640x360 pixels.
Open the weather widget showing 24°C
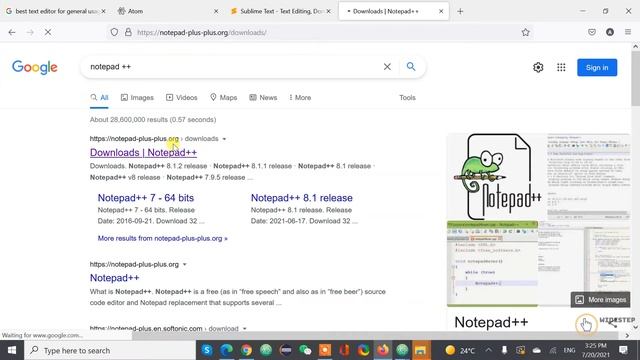pos(460,350)
